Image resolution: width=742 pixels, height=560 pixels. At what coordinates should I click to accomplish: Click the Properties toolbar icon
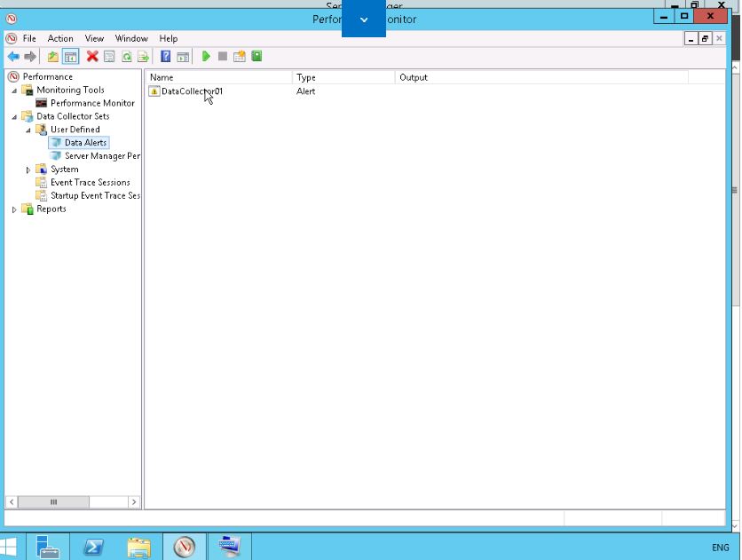pyautogui.click(x=109, y=57)
